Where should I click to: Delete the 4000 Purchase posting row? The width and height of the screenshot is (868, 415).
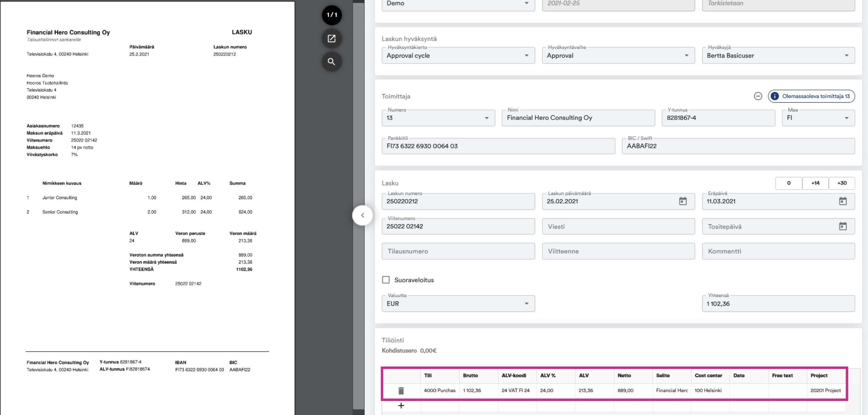[401, 390]
